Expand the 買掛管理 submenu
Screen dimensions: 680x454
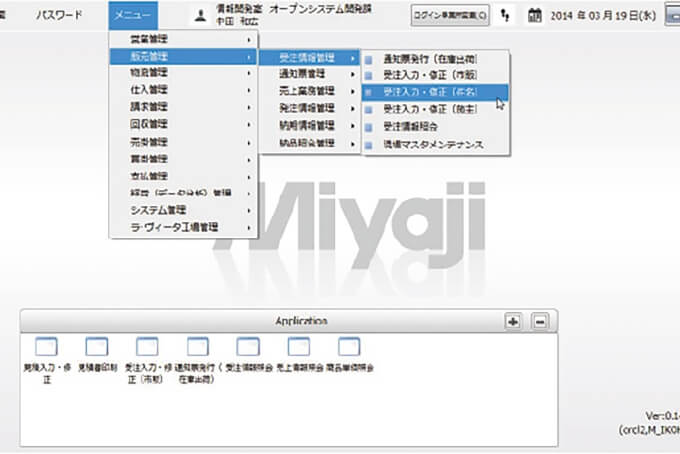184,159
